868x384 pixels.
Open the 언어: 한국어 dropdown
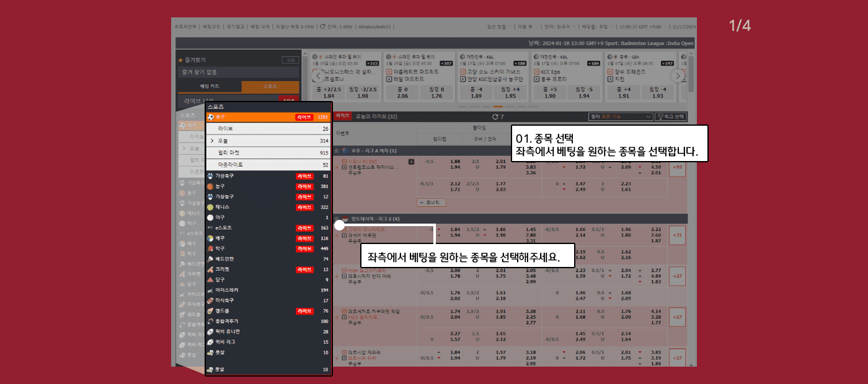[x=559, y=27]
